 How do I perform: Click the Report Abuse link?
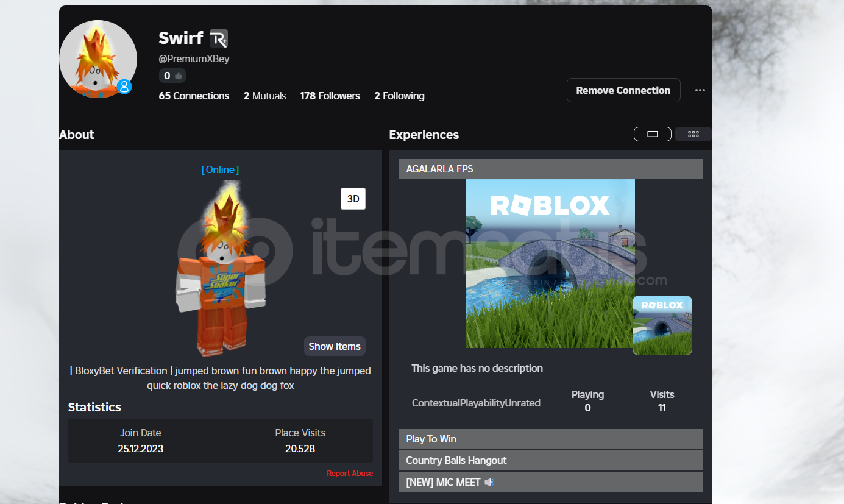(350, 474)
